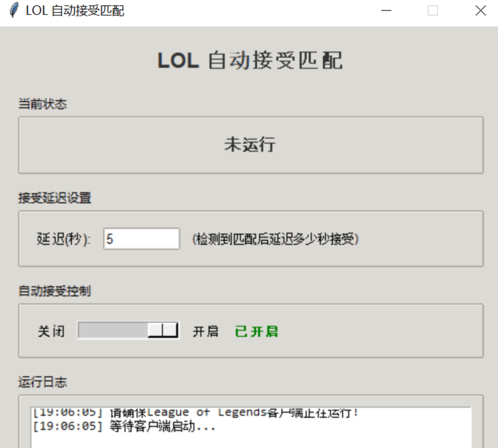Click the 未运行 status display

coord(250,144)
